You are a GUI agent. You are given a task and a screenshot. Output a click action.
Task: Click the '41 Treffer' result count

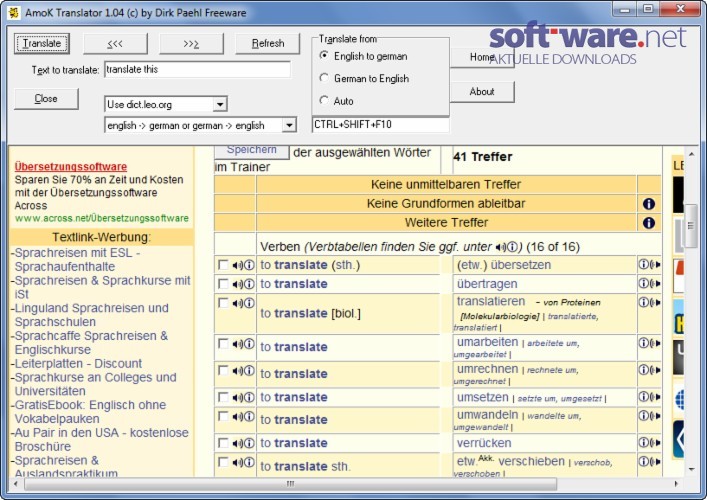point(483,156)
